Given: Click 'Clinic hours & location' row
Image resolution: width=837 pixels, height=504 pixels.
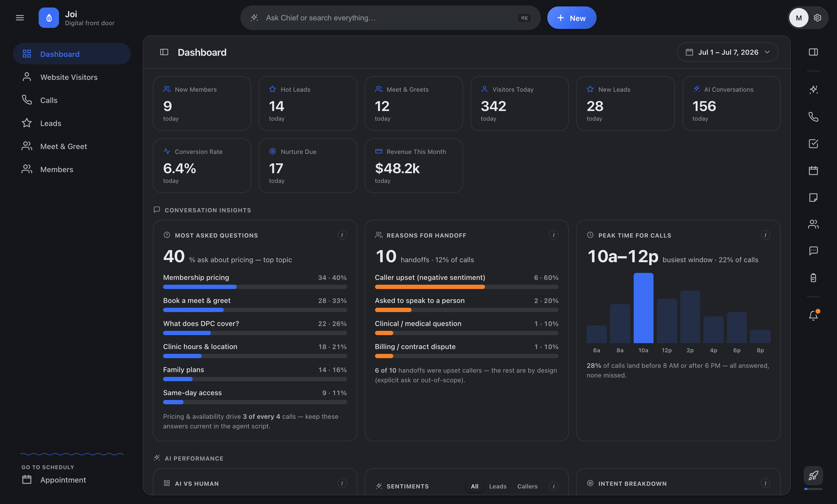Looking at the screenshot, I should 255,351.
